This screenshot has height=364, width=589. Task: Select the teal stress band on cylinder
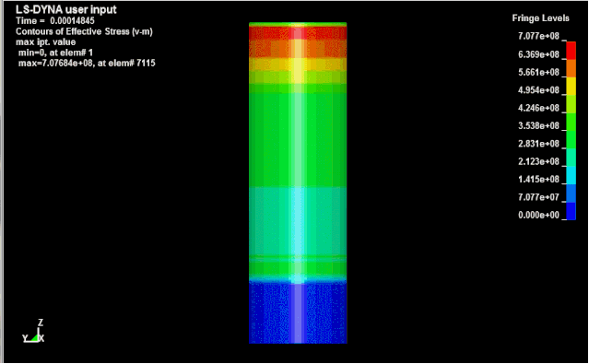tap(298, 221)
